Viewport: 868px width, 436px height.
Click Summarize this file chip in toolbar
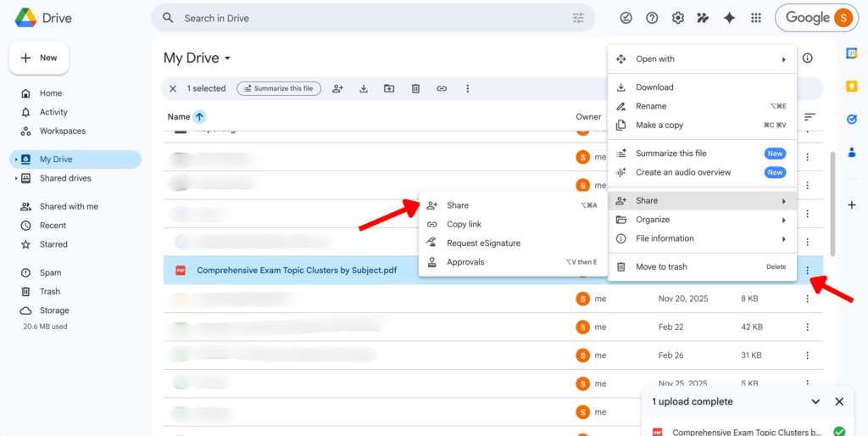pos(279,88)
